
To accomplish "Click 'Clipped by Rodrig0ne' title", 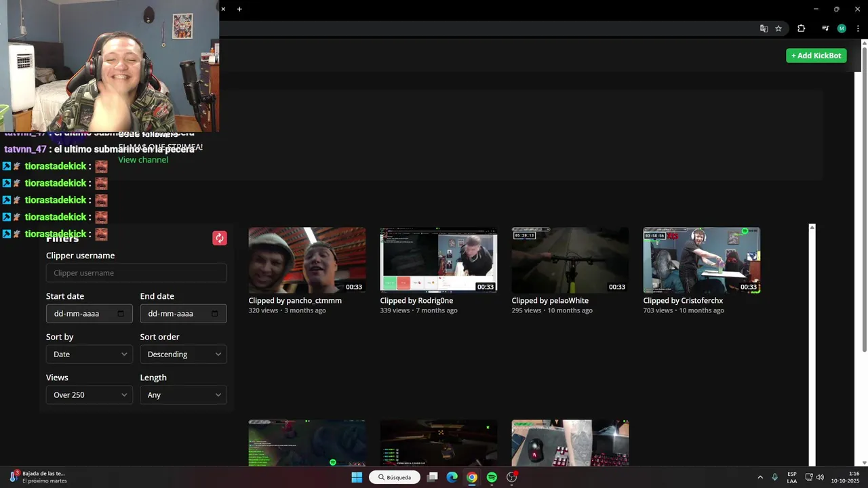I will click(416, 301).
